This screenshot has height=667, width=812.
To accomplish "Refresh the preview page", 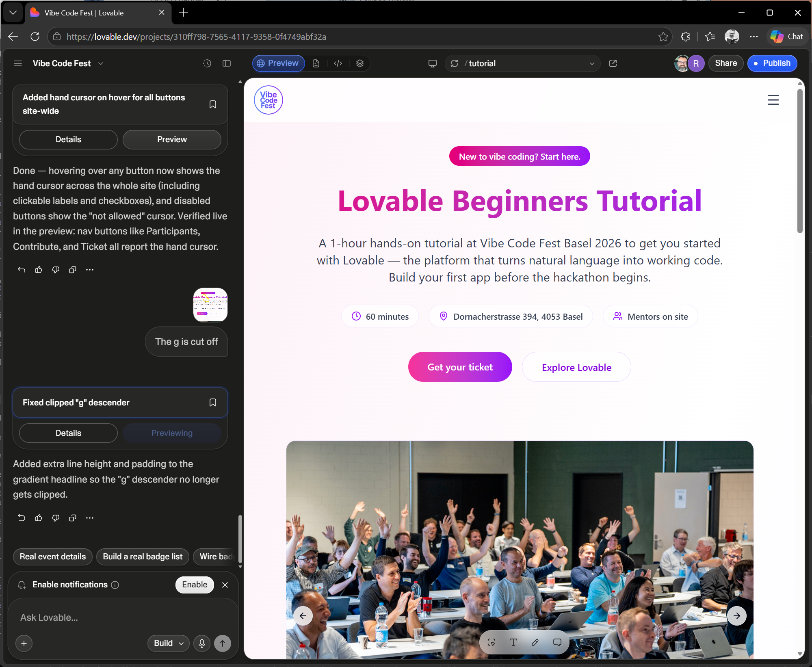I will [x=455, y=63].
